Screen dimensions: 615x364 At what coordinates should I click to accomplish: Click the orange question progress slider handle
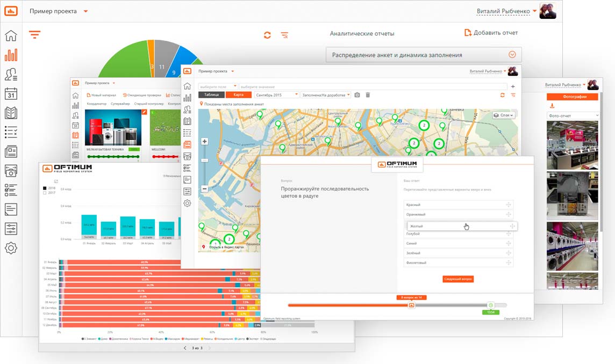click(411, 305)
